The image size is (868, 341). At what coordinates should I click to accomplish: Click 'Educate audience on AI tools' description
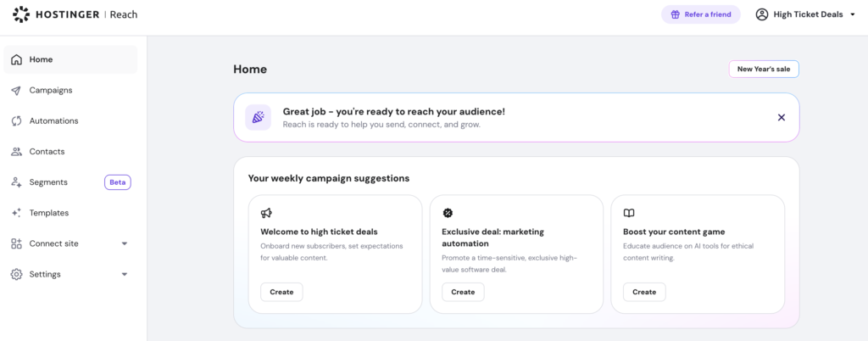coord(688,252)
